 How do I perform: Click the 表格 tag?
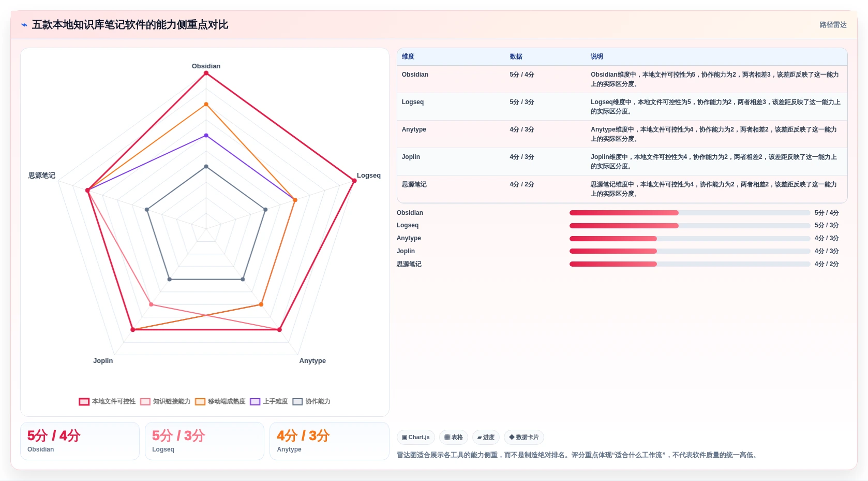[454, 438]
